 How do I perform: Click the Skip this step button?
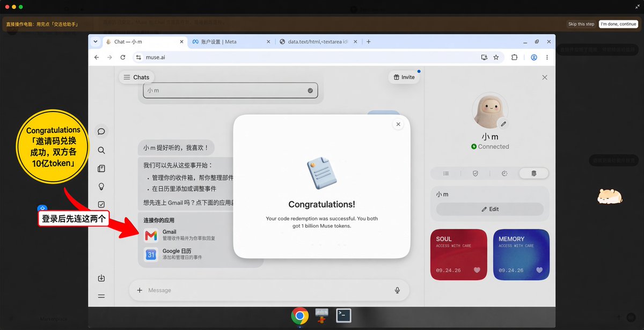pos(581,24)
